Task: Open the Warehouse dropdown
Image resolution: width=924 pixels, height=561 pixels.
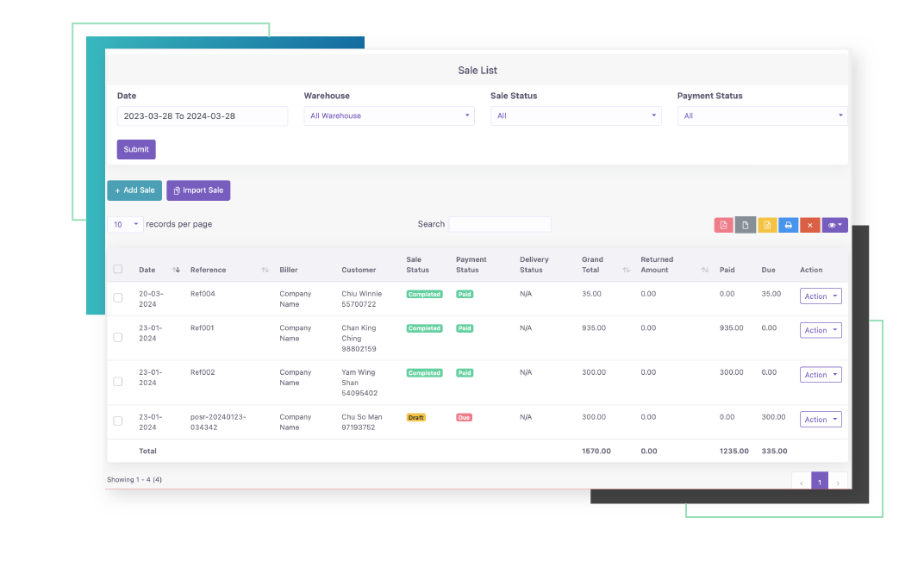Action: coord(389,115)
